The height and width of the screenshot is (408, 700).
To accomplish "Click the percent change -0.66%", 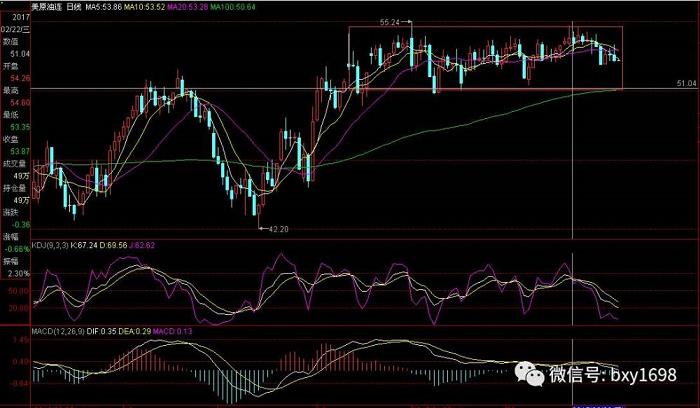I will pos(18,249).
